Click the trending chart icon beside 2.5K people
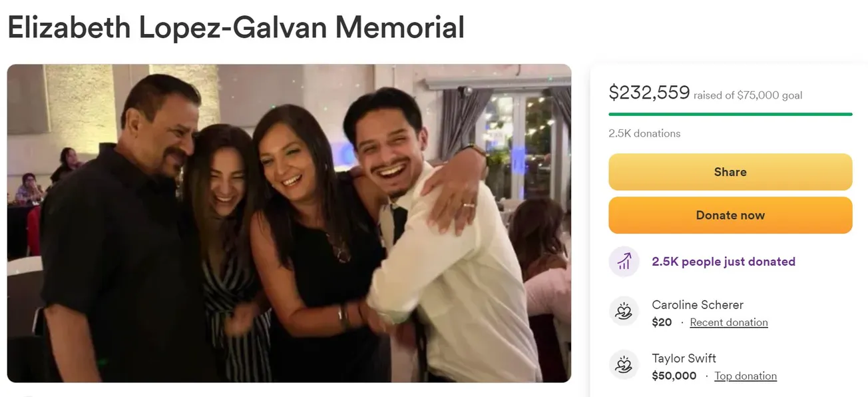 (x=624, y=262)
